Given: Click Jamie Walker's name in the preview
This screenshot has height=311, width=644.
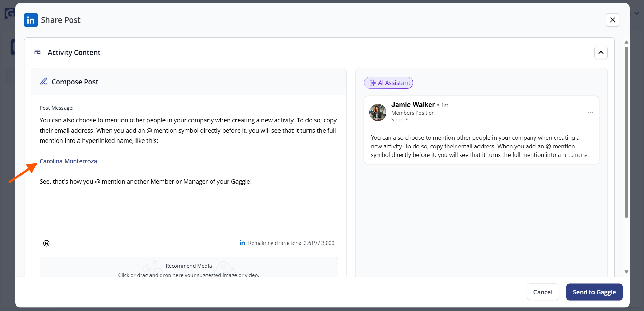Looking at the screenshot, I should click(x=413, y=104).
